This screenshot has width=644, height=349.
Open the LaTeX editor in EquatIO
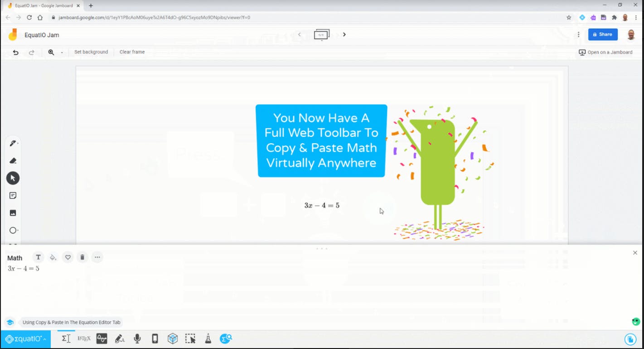[x=84, y=338]
